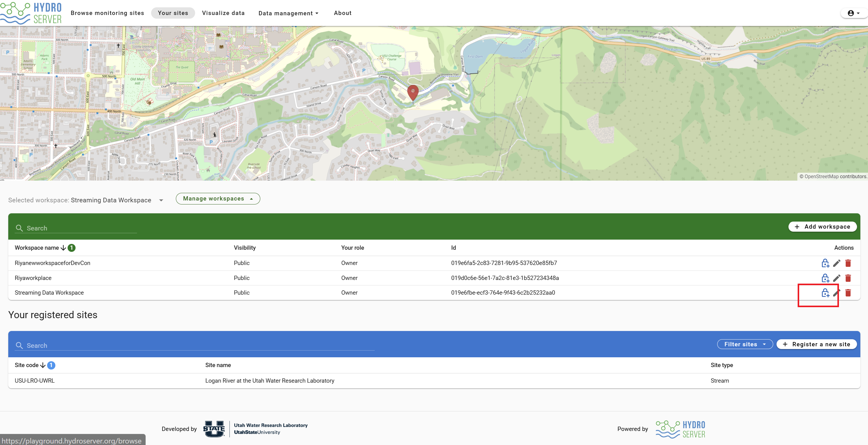This screenshot has height=445, width=868.
Task: Toggle Workspace name sort arrow
Action: [x=63, y=248]
